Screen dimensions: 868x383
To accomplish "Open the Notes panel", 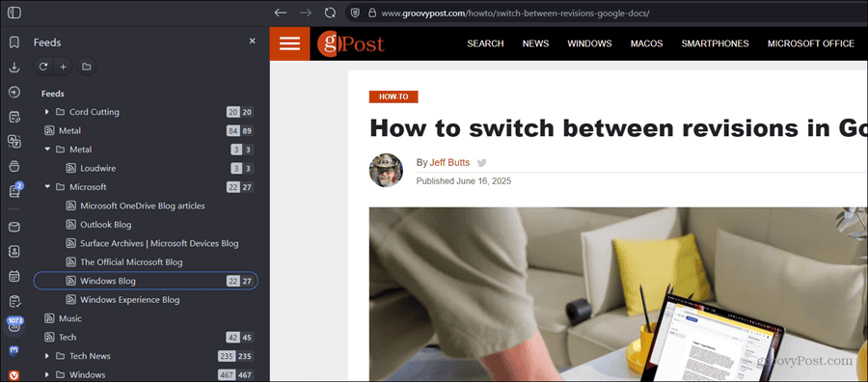I will (14, 117).
